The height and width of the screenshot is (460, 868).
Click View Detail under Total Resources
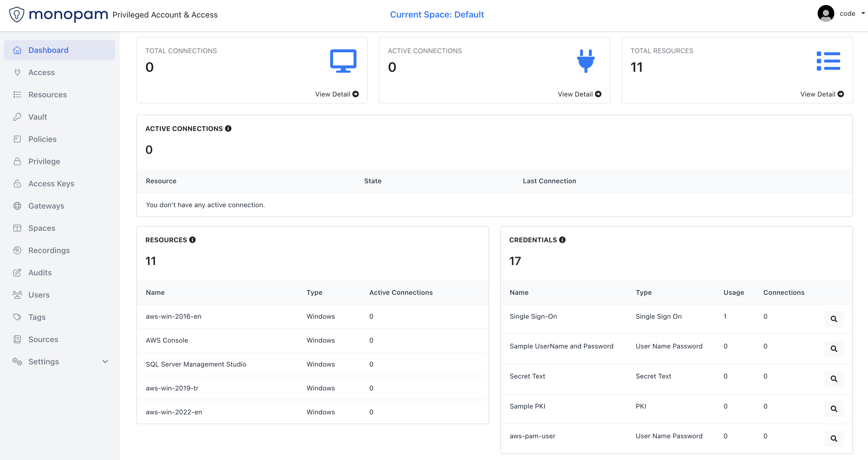(x=822, y=94)
